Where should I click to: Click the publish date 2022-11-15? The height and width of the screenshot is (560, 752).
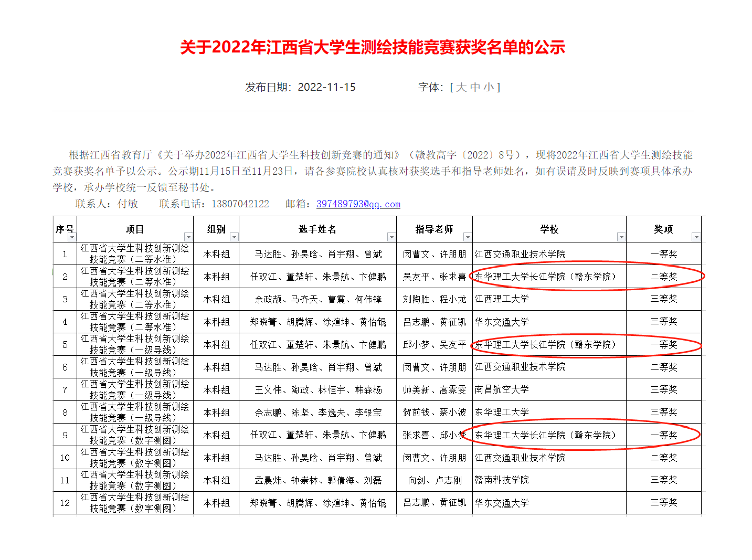pyautogui.click(x=326, y=87)
